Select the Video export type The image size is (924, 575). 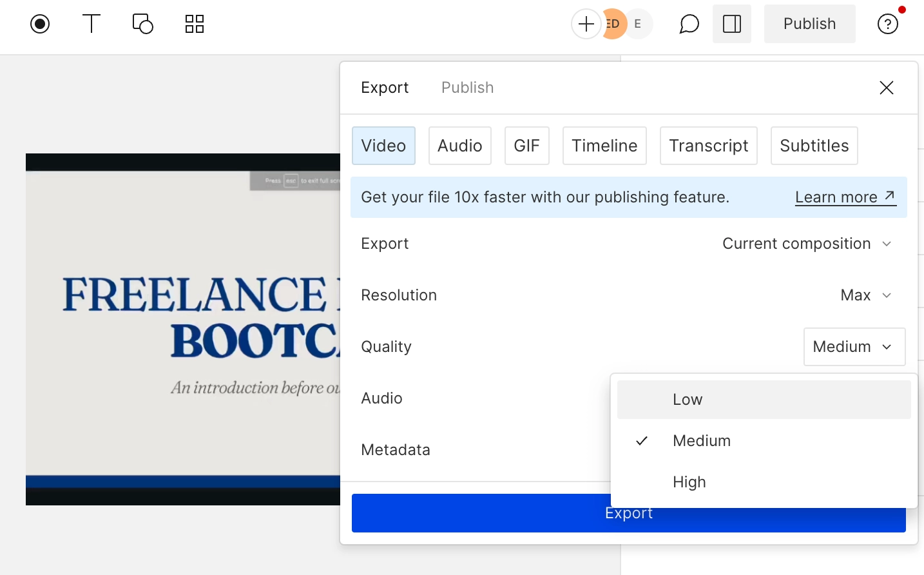pos(383,146)
